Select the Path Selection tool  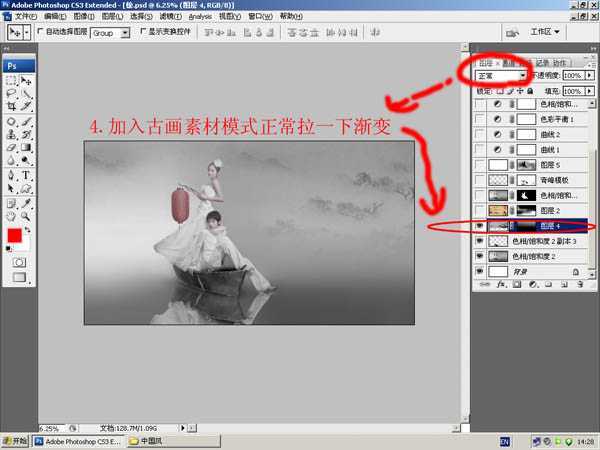pos(11,188)
